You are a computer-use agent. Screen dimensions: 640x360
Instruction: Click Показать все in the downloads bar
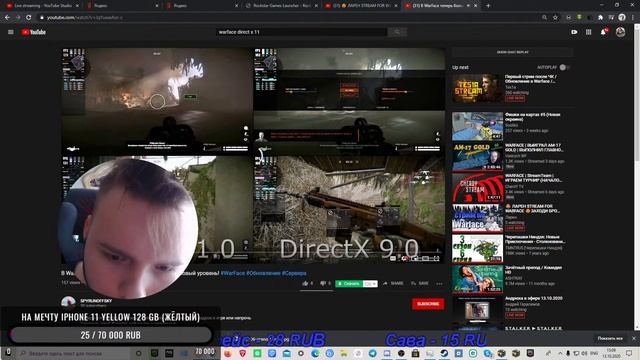610,338
